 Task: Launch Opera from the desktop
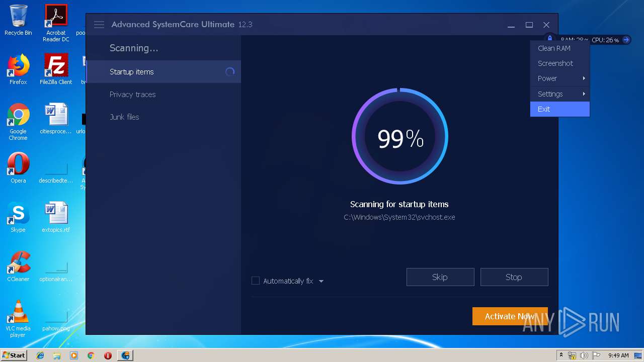pos(18,168)
